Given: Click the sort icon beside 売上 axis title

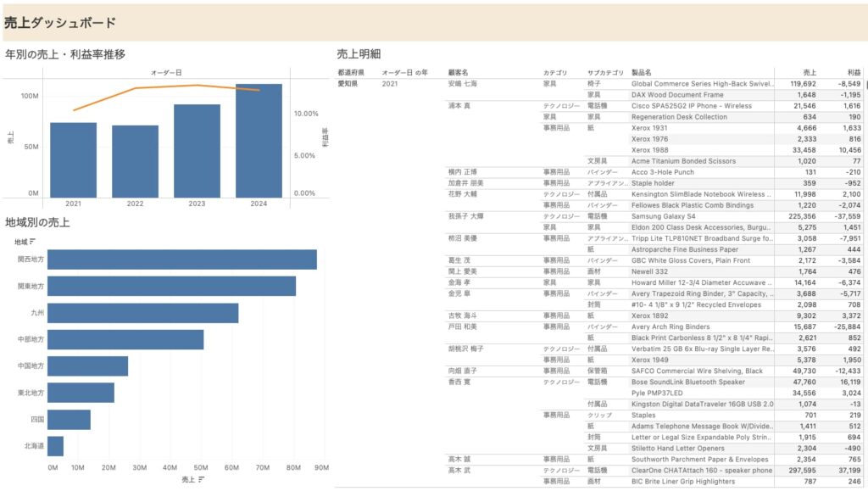Looking at the screenshot, I should tap(200, 480).
